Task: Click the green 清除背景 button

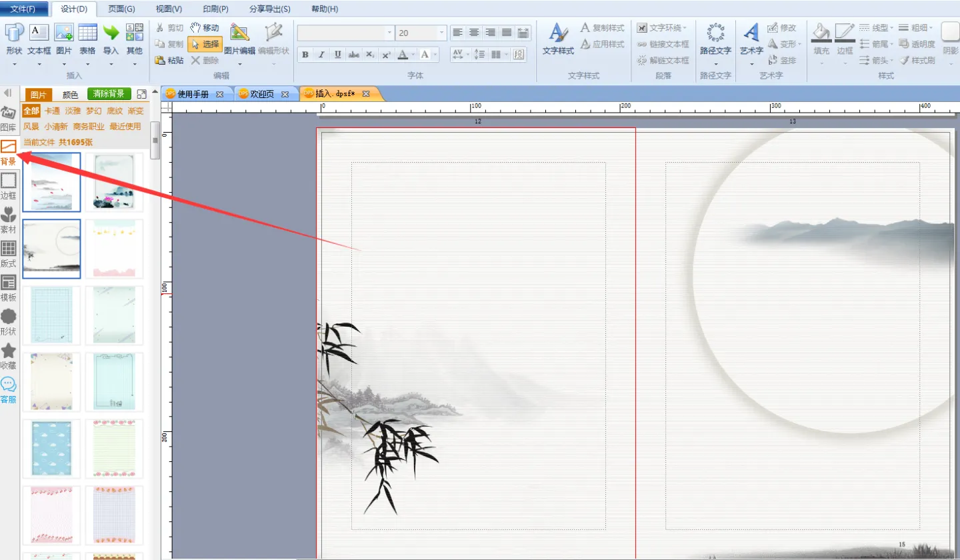Action: pyautogui.click(x=109, y=94)
